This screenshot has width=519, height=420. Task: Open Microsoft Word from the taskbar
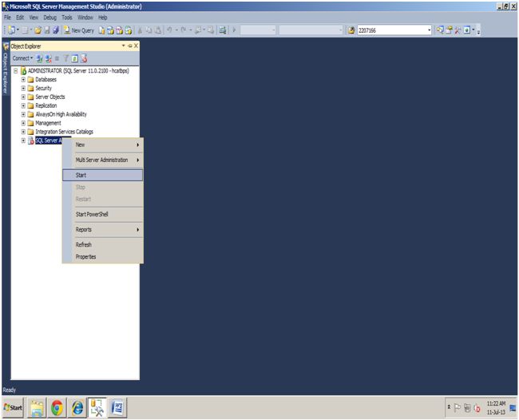click(117, 407)
